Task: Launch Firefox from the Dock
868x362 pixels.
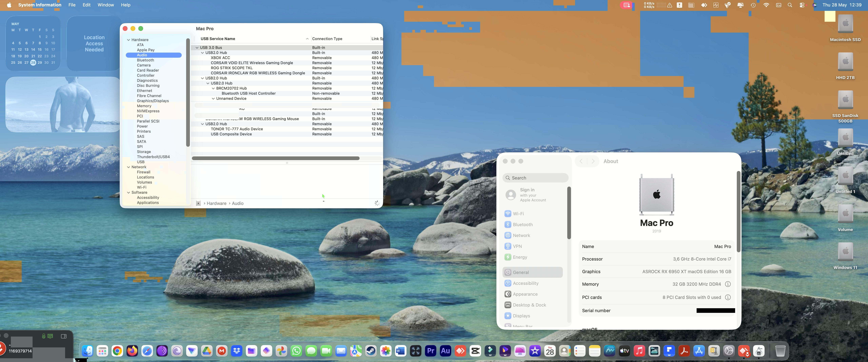Action: pos(132,351)
